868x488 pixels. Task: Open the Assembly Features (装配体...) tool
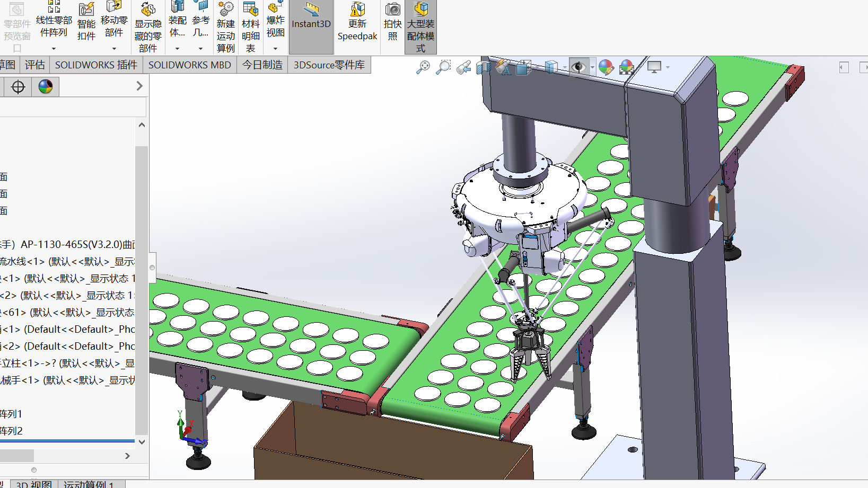coord(177,20)
